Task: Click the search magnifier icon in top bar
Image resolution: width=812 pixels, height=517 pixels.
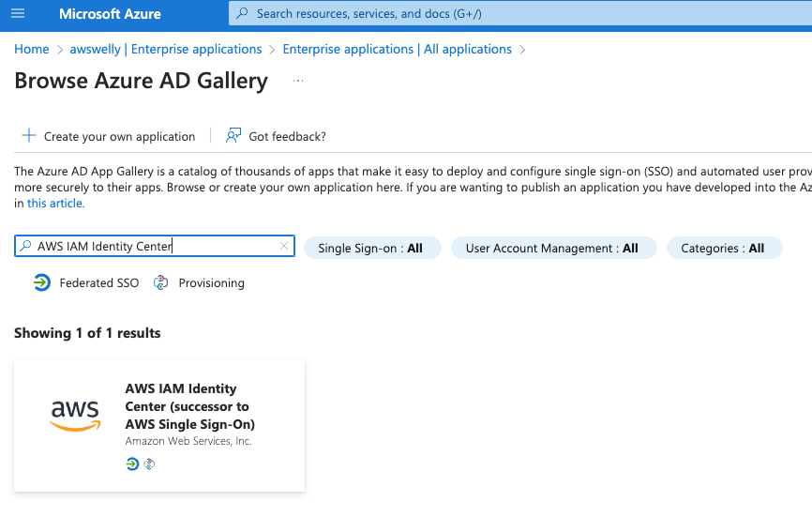Action: (x=243, y=14)
